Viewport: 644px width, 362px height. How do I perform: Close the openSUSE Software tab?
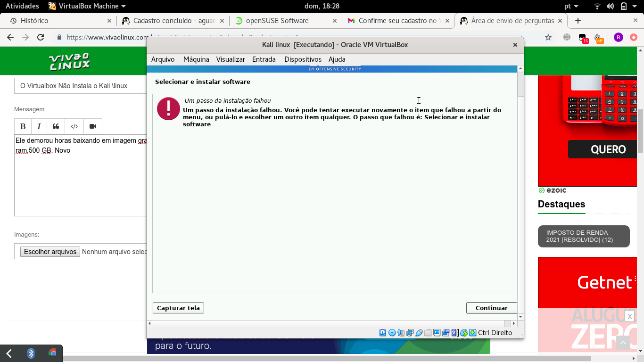coord(335,21)
